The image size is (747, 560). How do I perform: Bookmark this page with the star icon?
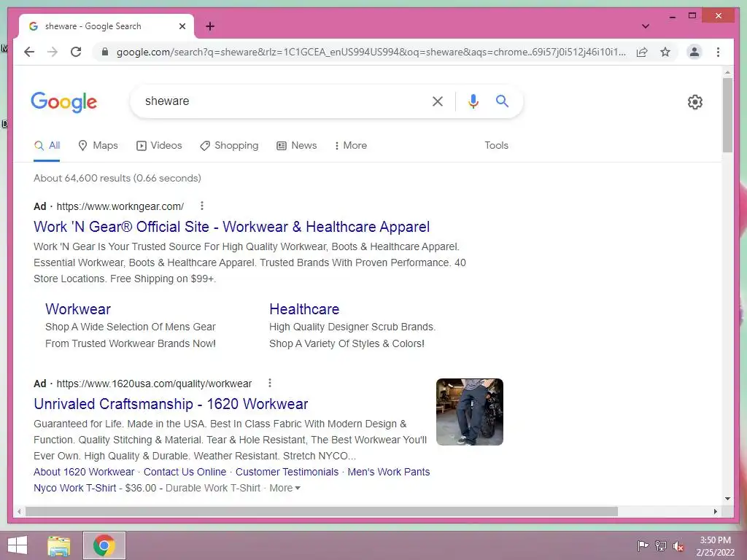[665, 52]
